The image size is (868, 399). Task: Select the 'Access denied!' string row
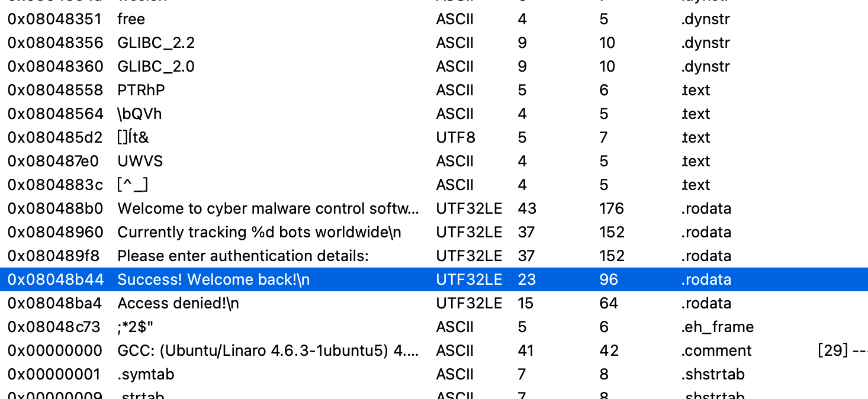pyautogui.click(x=178, y=304)
